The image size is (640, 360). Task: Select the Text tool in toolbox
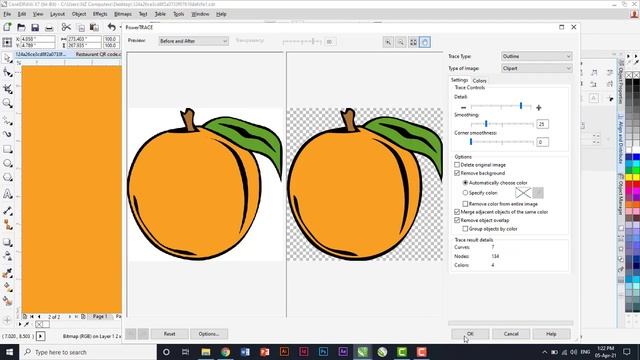(7, 194)
